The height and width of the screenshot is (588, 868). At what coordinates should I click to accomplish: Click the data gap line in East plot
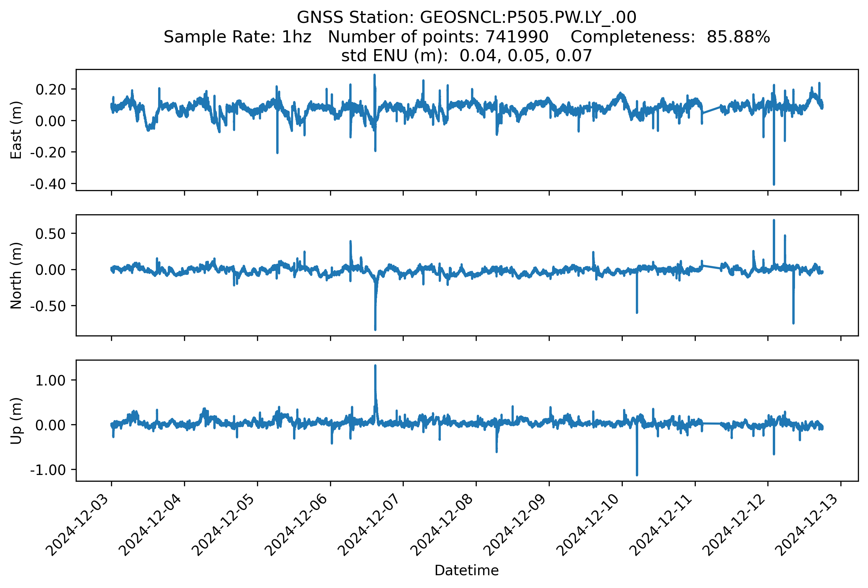[712, 110]
